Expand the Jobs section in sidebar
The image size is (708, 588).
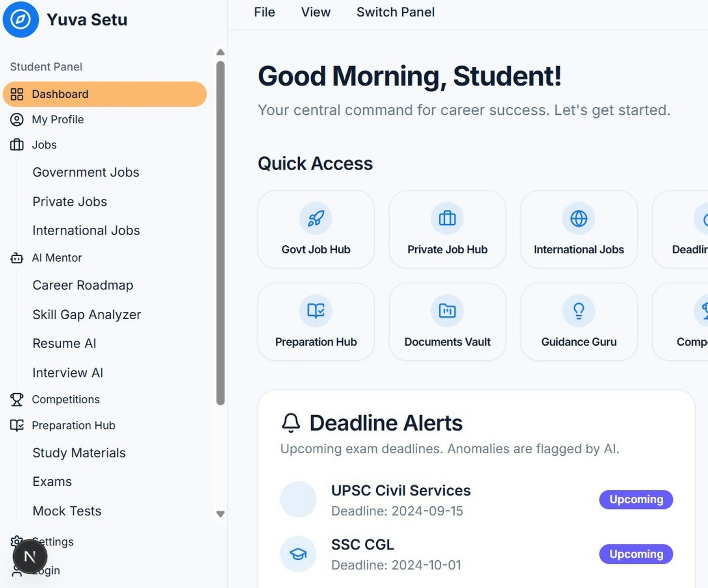43,145
